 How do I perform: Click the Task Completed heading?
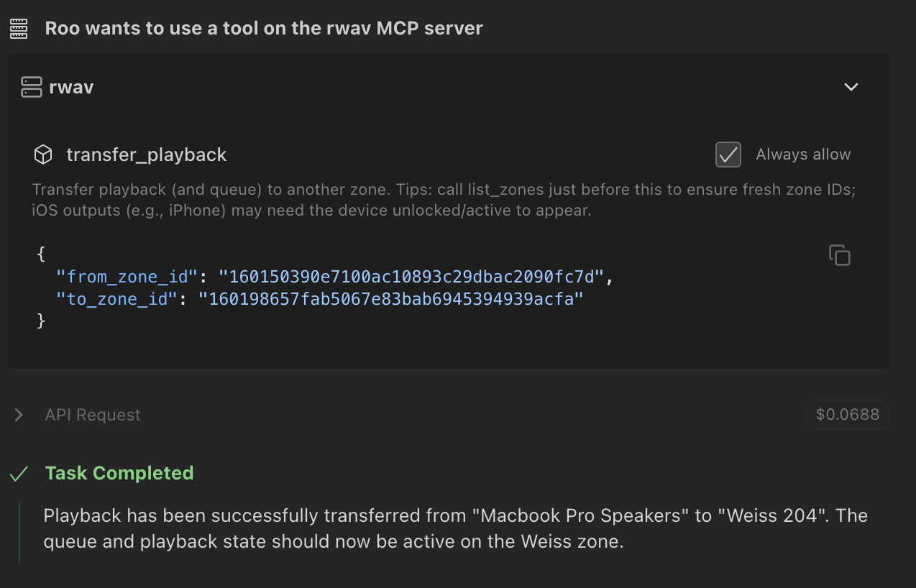(x=119, y=473)
